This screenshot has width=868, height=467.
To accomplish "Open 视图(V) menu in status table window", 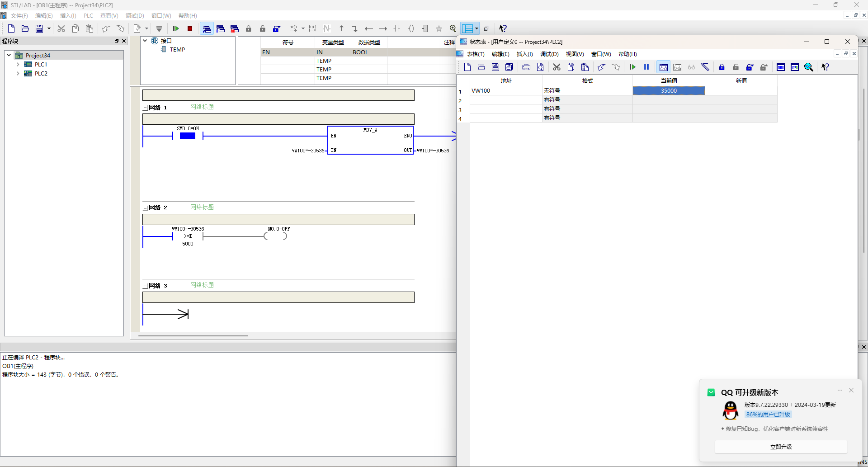I will [575, 54].
